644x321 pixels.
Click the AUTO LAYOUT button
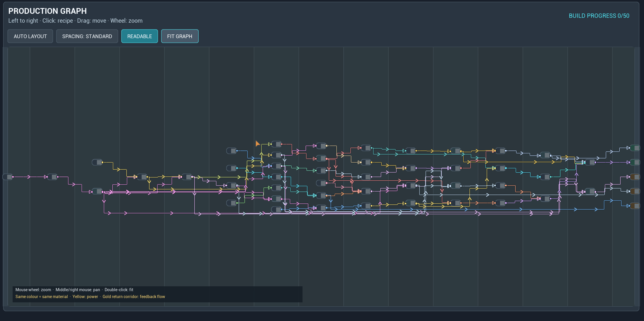[x=30, y=36]
